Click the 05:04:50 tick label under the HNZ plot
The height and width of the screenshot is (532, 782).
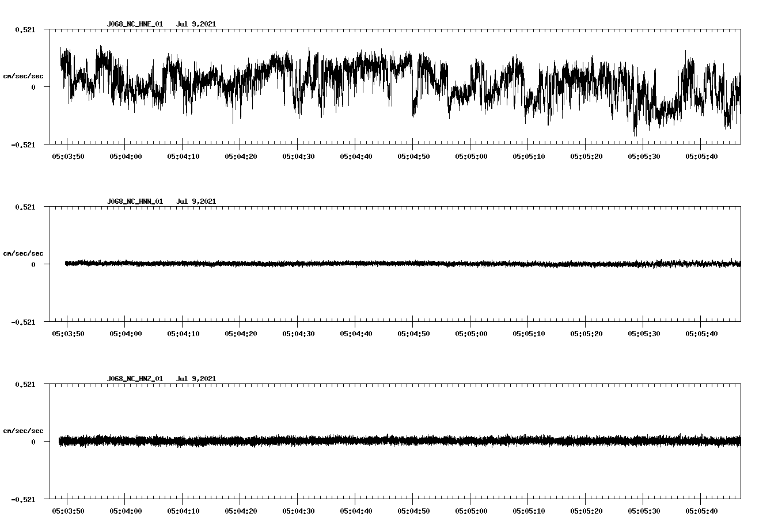point(413,511)
